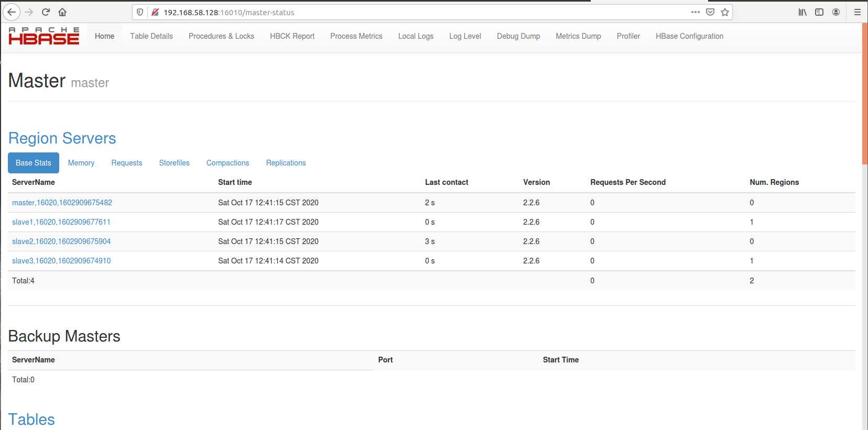Click the Apache HBase logo
Image resolution: width=868 pixels, height=430 pixels.
tap(44, 36)
